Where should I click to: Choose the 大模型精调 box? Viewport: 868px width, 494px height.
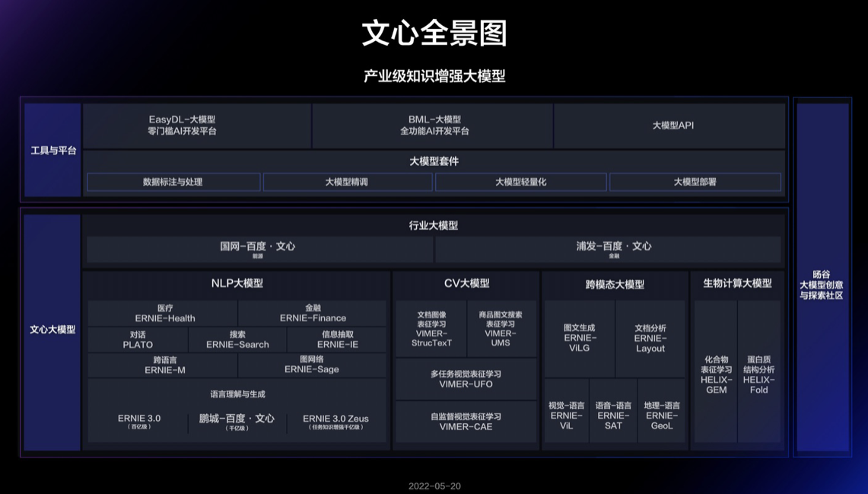click(x=348, y=182)
